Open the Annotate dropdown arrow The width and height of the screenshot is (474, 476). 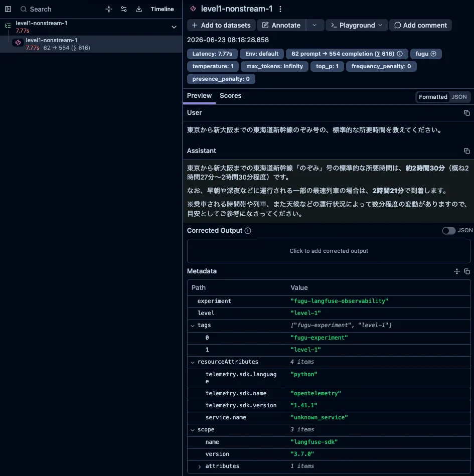pos(314,25)
